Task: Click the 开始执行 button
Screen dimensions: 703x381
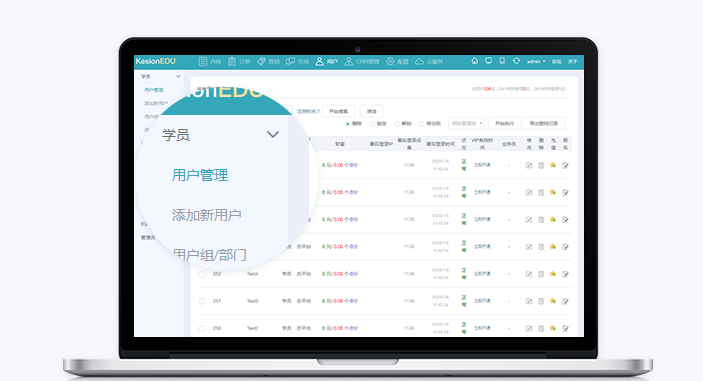Action: [504, 123]
